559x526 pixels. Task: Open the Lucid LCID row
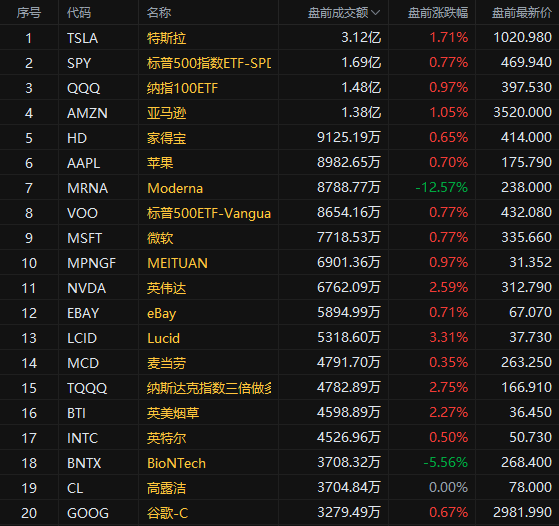tap(280, 337)
